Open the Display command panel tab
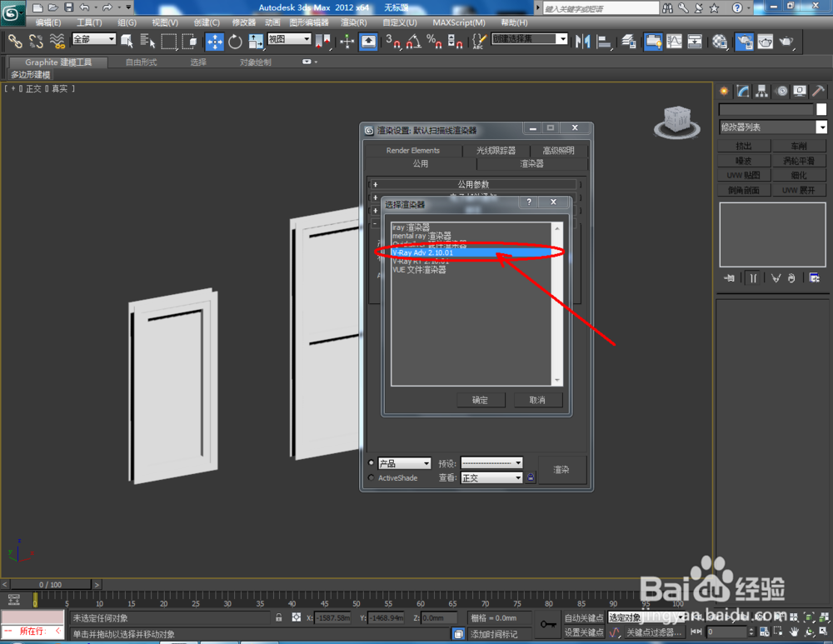Image resolution: width=833 pixels, height=644 pixels. [x=800, y=91]
